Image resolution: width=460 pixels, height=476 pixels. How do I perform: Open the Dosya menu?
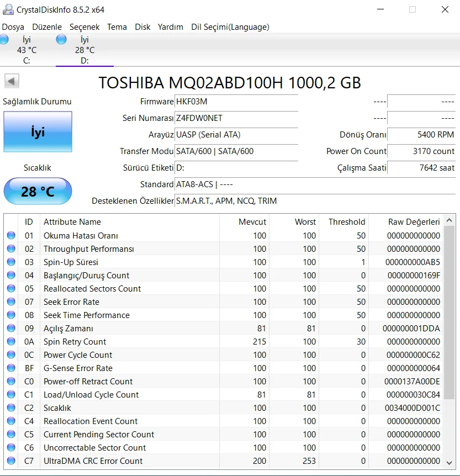point(13,27)
